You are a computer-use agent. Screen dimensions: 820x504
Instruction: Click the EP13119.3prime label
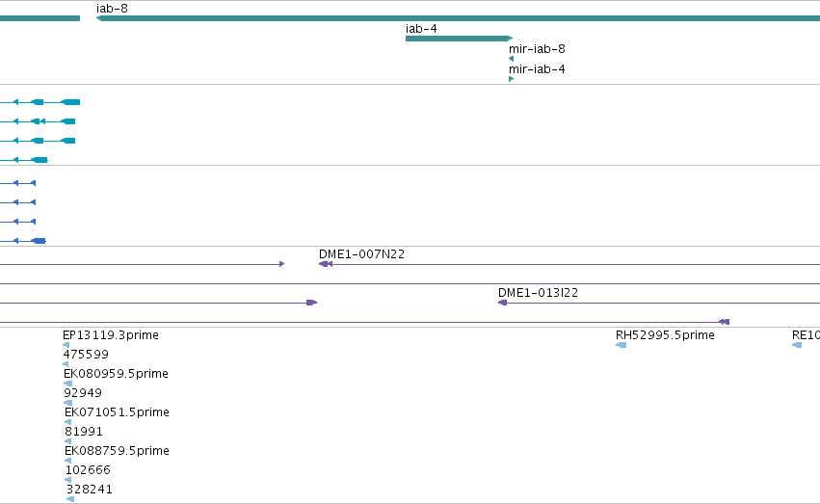(111, 335)
